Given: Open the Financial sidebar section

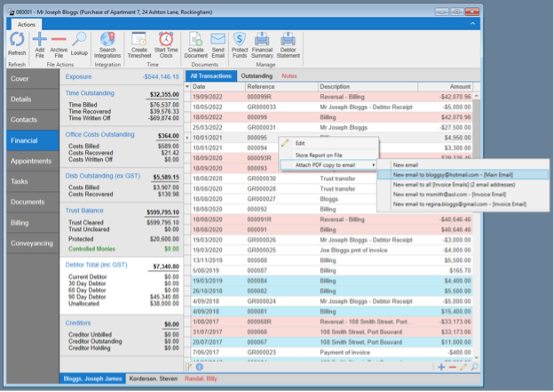Looking at the screenshot, I should click(x=33, y=140).
